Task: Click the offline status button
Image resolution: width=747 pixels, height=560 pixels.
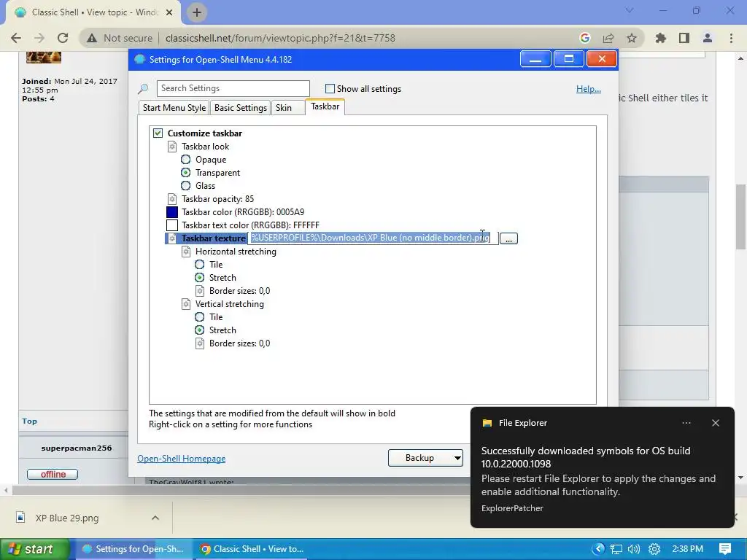Action: coord(53,474)
